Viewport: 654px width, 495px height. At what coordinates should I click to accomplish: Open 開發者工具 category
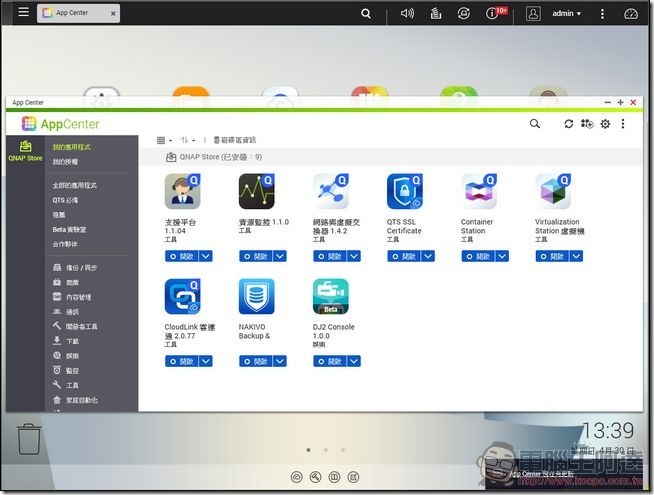(75, 326)
